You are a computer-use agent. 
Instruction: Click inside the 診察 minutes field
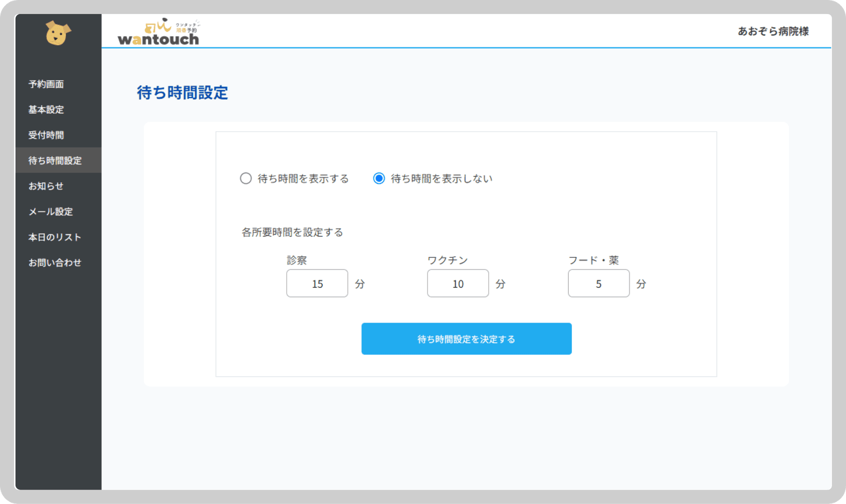tap(317, 283)
